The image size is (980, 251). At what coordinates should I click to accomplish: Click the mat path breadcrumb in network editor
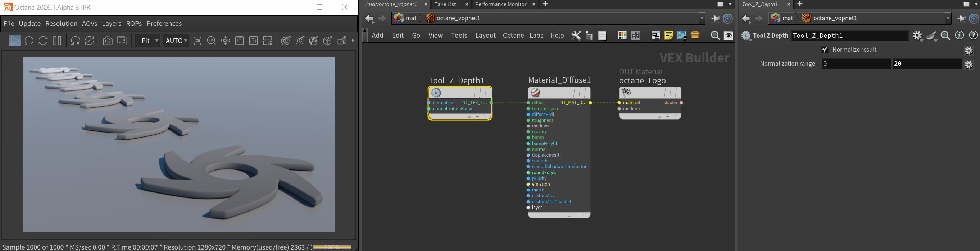(405, 18)
